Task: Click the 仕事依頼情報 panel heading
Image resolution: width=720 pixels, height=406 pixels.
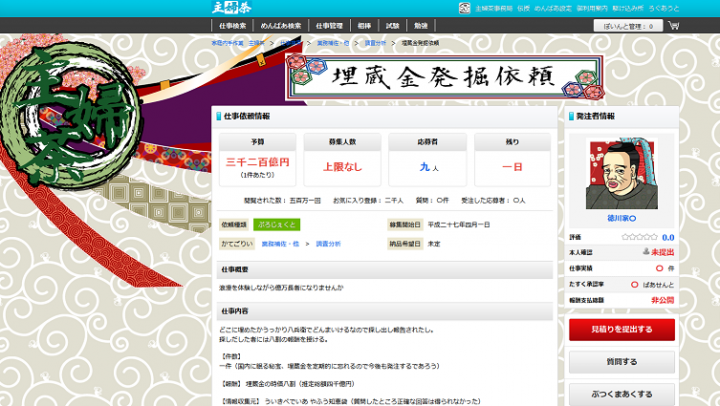Action: [247, 116]
